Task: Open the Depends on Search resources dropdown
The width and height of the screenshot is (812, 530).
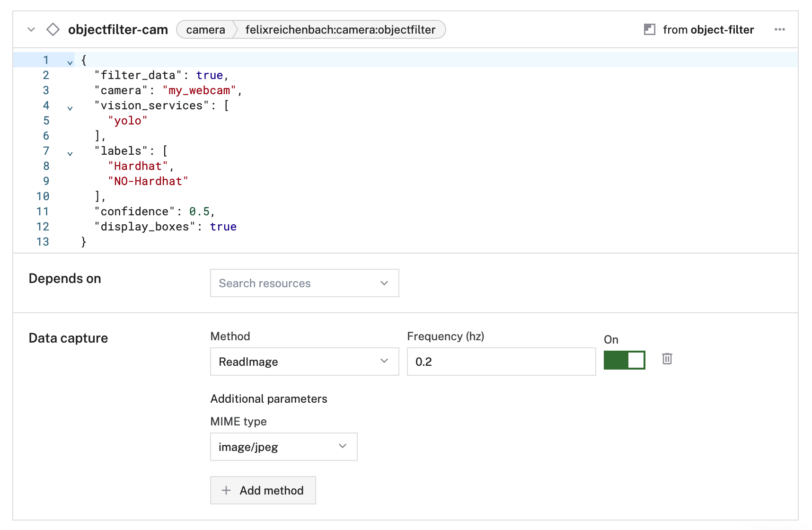Action: tap(304, 283)
